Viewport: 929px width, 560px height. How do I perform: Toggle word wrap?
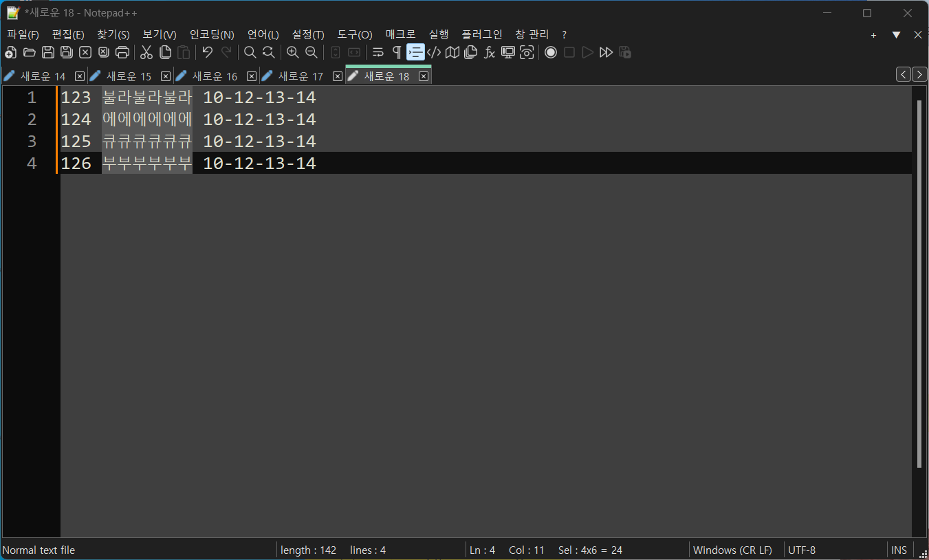click(378, 52)
